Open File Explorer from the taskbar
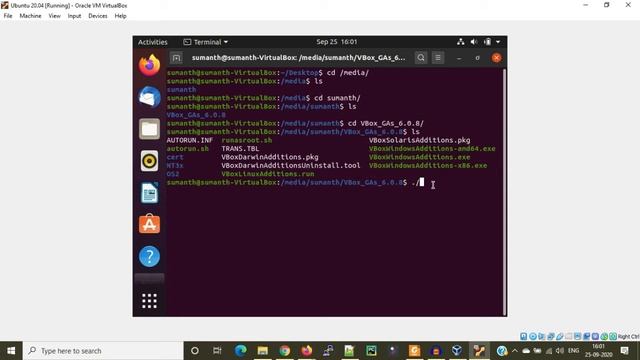Screen dimensions: 640x360 (262, 351)
